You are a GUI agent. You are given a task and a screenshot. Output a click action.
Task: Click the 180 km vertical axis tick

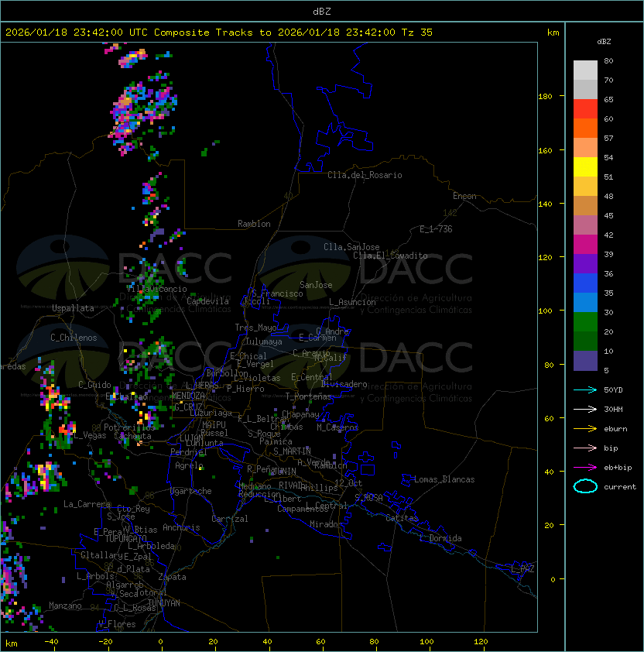click(545, 96)
